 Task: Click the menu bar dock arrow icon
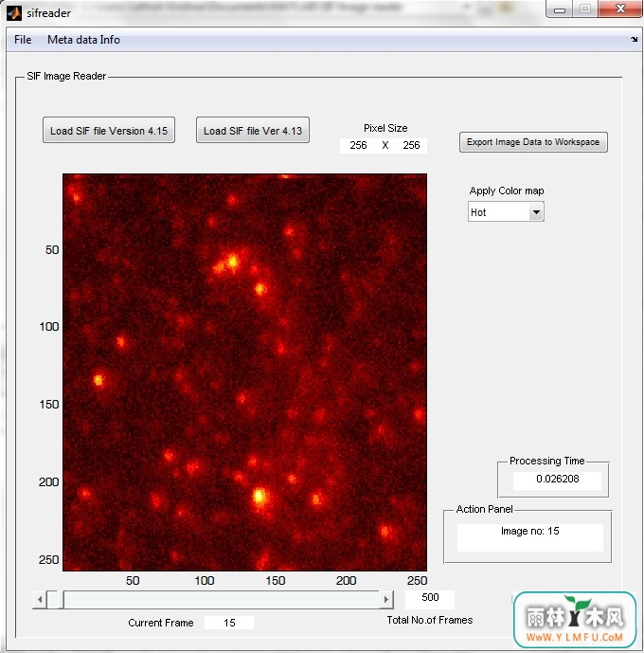coord(634,40)
